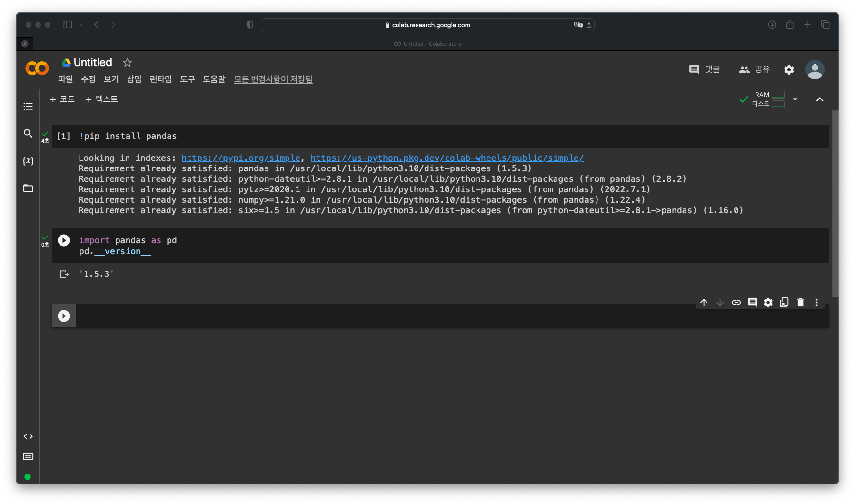Click the + 코드 button
This screenshot has height=504, width=855.
62,99
